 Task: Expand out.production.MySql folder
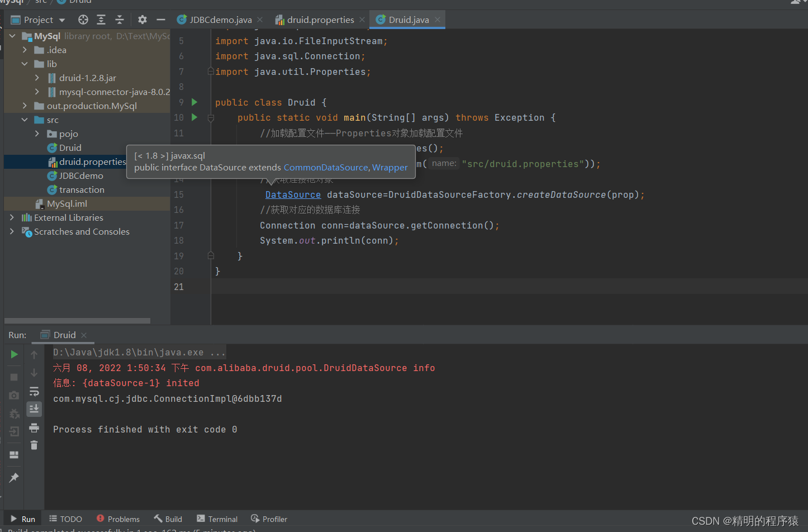tap(25, 106)
